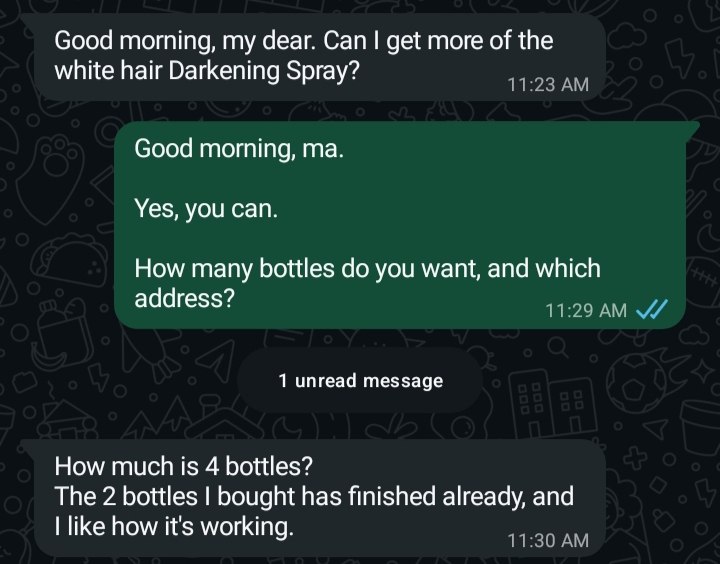Viewport: 720px width, 564px height.
Task: Select the "Good morning, ma." line
Action: 238,149
